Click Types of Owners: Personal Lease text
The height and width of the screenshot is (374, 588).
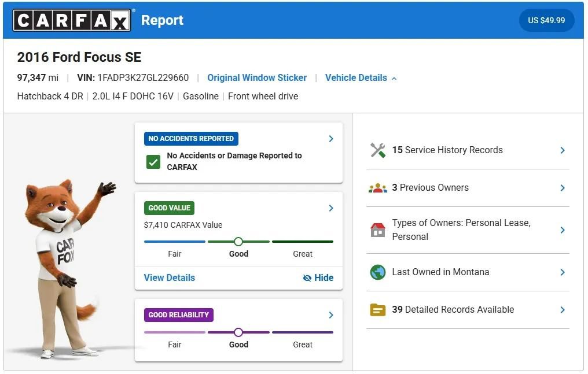[x=461, y=230]
